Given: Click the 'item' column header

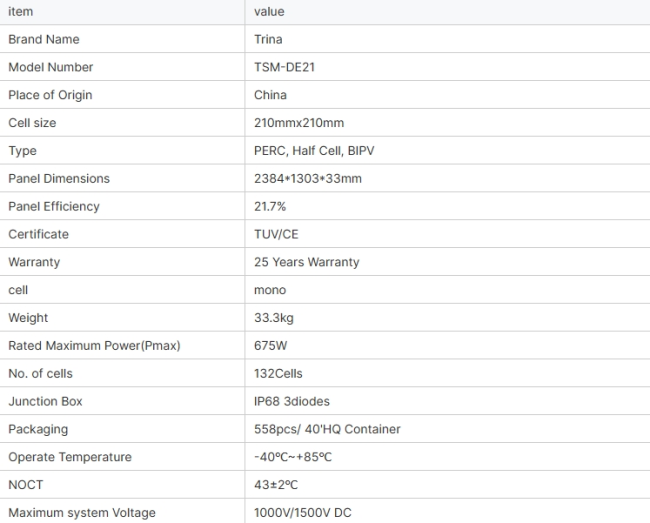Looking at the screenshot, I should click(21, 12).
